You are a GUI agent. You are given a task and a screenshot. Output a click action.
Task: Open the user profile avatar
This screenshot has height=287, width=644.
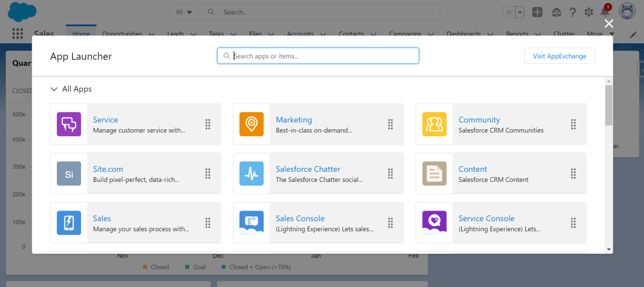pos(627,11)
